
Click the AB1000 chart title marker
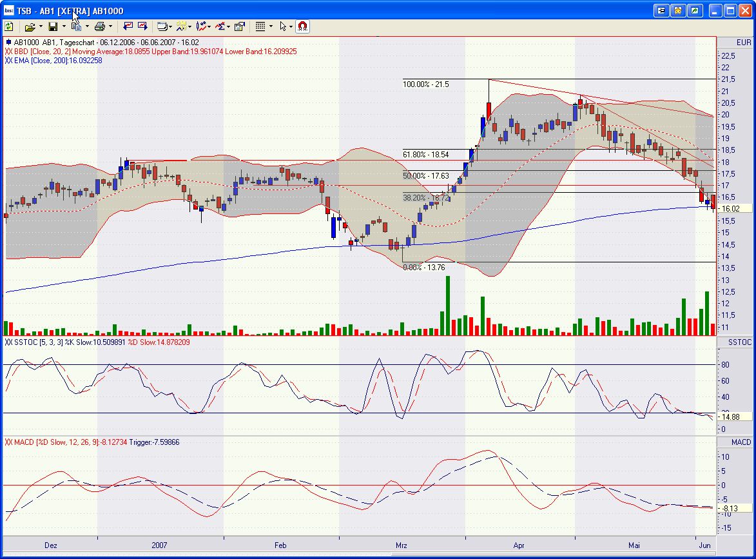click(x=8, y=43)
